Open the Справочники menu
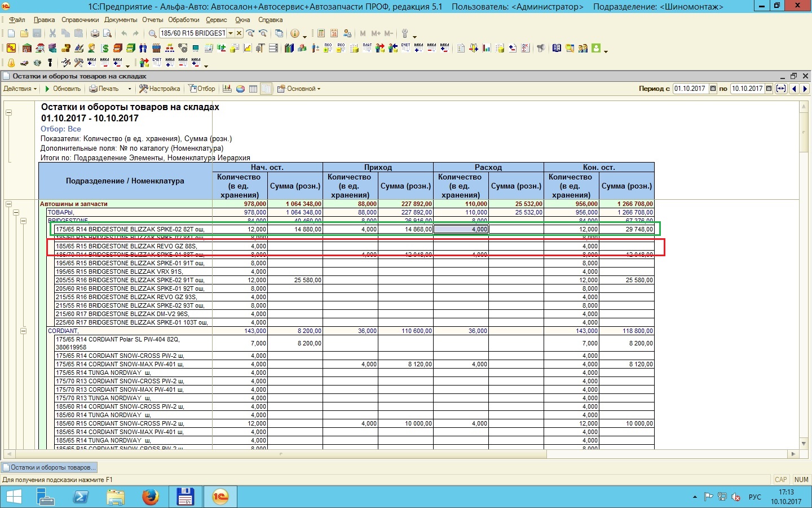This screenshot has width=812, height=508. pyautogui.click(x=80, y=20)
